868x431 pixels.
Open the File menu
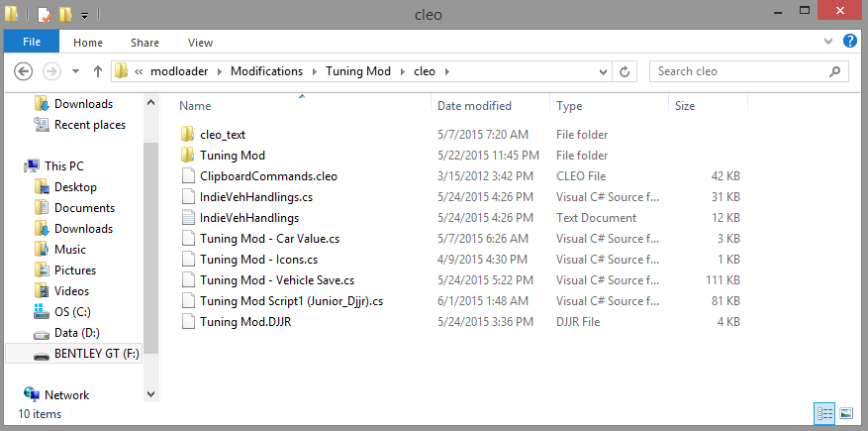click(x=32, y=43)
